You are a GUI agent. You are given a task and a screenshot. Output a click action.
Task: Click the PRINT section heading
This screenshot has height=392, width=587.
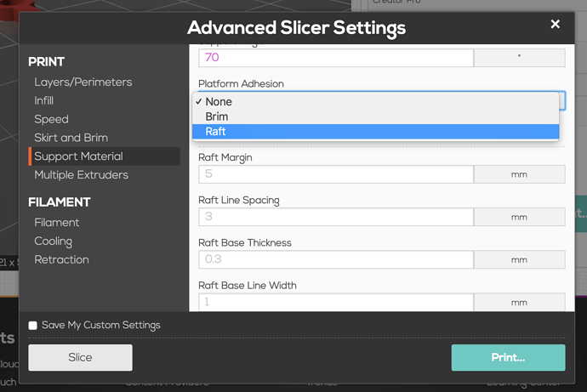point(47,62)
